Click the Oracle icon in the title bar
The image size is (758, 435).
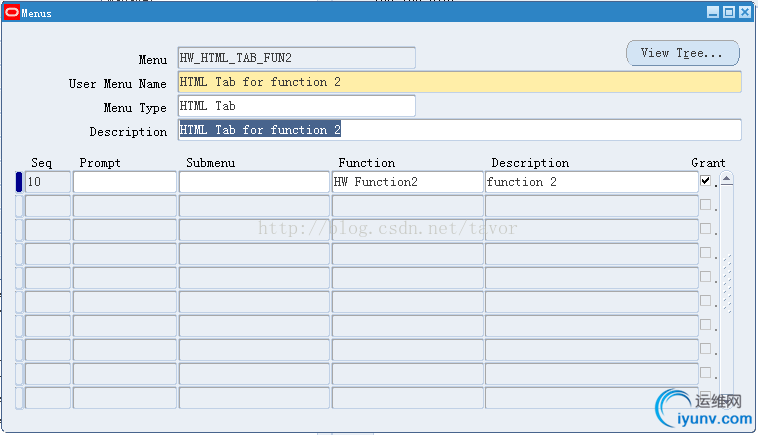12,13
